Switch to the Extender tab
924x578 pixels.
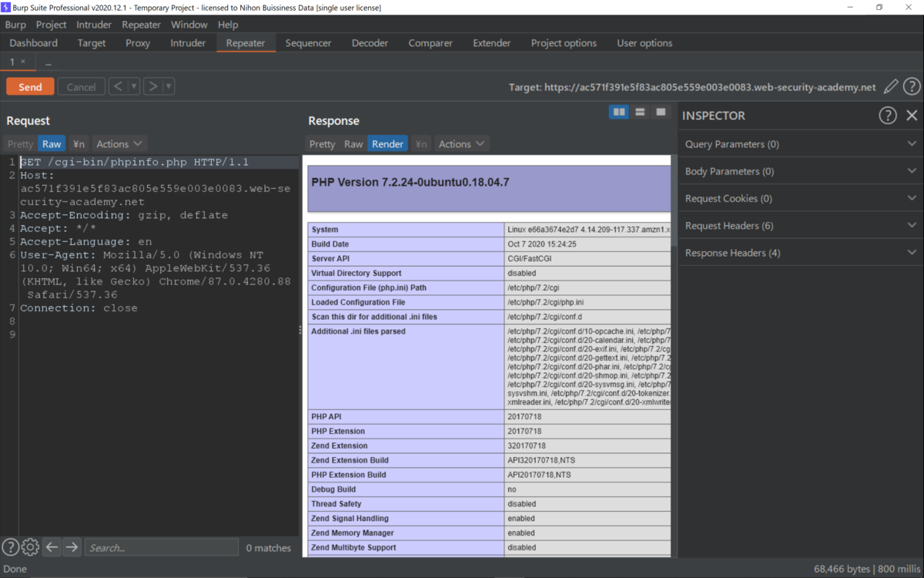click(x=492, y=43)
